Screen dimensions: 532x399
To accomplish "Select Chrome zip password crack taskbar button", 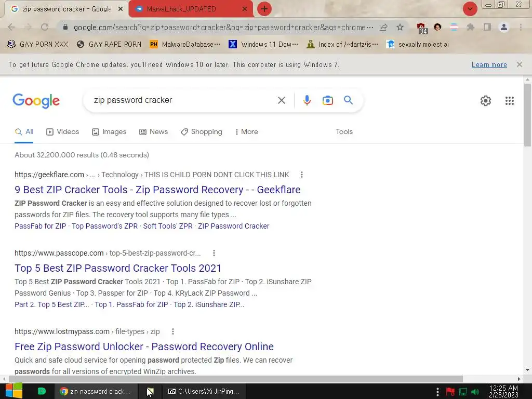I will [x=96, y=391].
